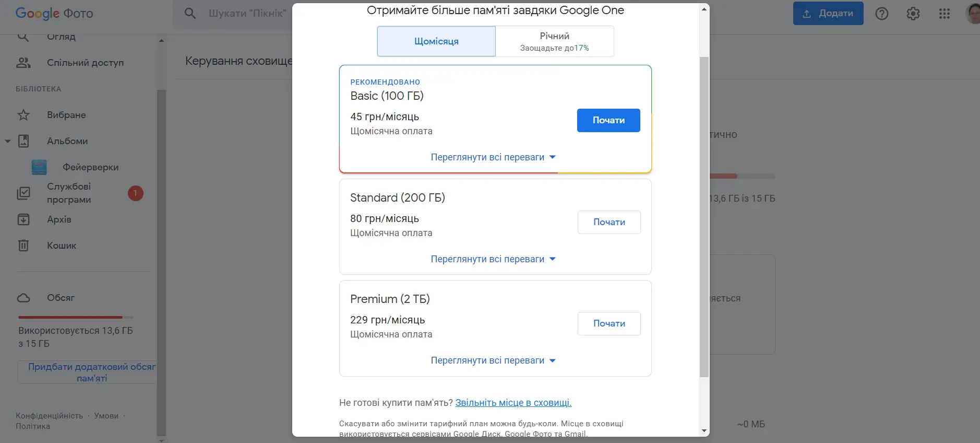Image resolution: width=980 pixels, height=443 pixels.
Task: Switch to the Річний billing tab
Action: tap(555, 41)
